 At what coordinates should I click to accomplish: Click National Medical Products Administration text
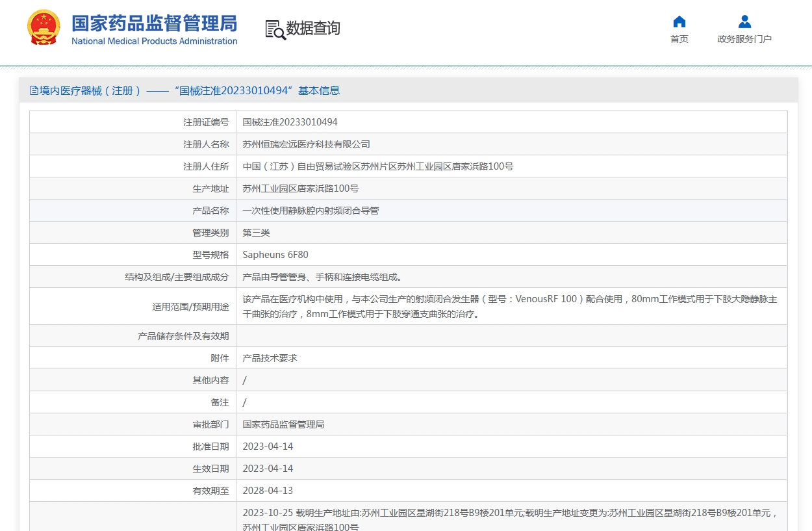154,41
